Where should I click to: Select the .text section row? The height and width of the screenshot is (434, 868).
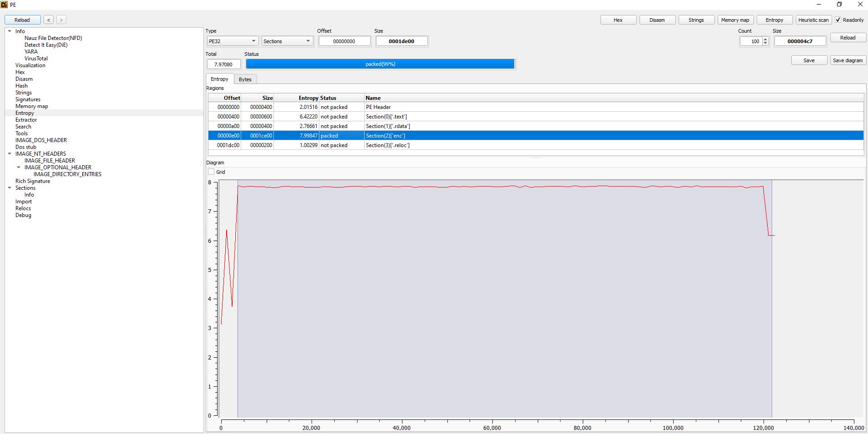coord(386,117)
